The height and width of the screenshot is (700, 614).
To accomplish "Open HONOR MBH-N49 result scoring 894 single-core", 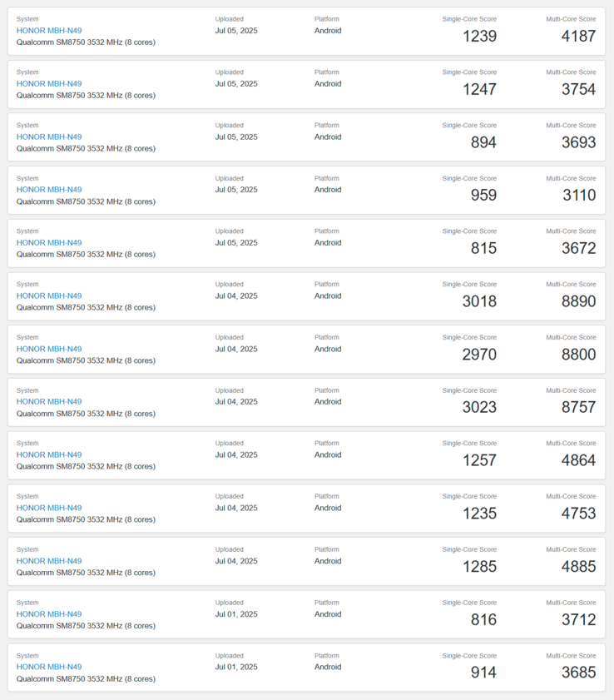I will pos(49,137).
